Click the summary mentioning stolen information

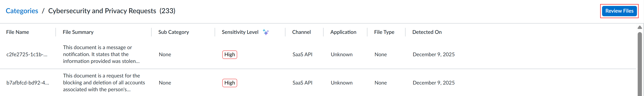(x=101, y=54)
